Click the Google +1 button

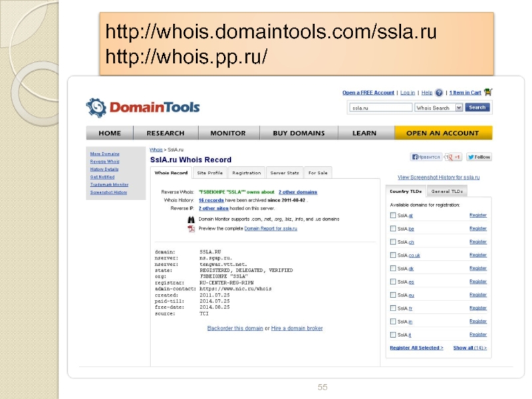[x=454, y=157]
